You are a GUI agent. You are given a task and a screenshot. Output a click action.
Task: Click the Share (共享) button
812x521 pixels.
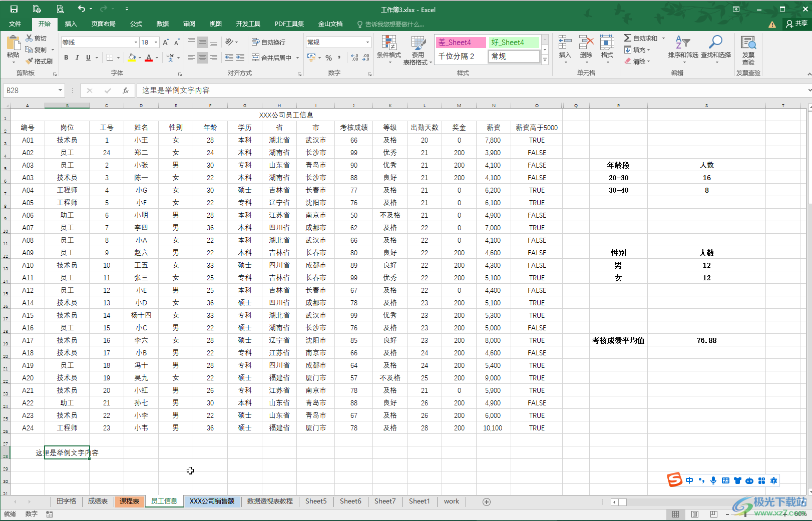click(796, 24)
